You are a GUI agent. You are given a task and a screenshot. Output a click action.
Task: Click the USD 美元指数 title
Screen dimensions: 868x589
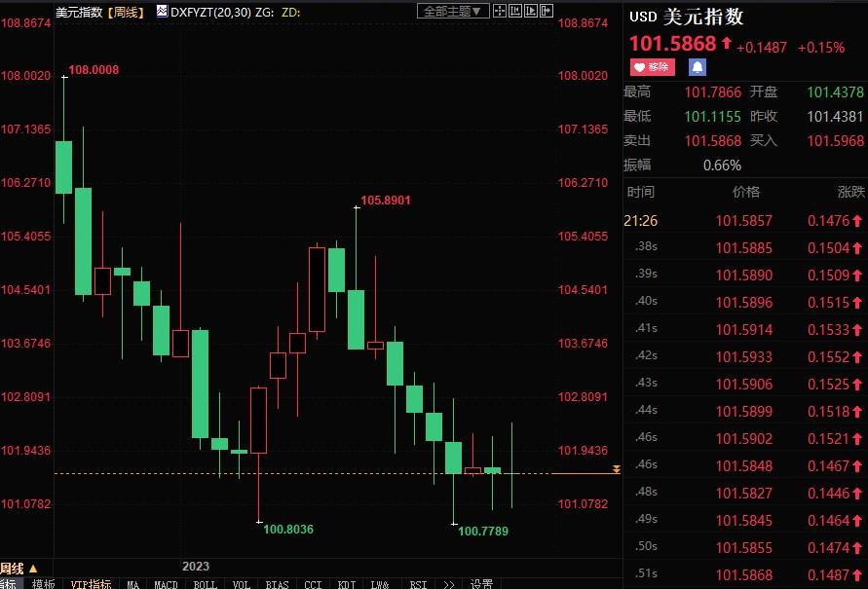click(x=687, y=18)
